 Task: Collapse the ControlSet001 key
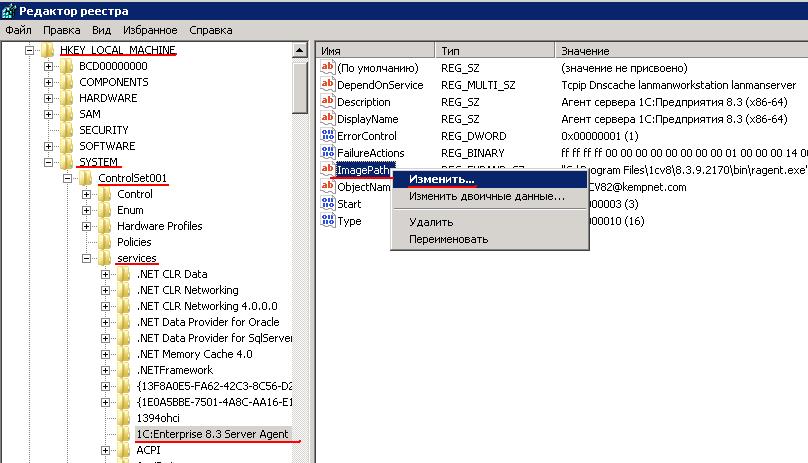click(68, 178)
